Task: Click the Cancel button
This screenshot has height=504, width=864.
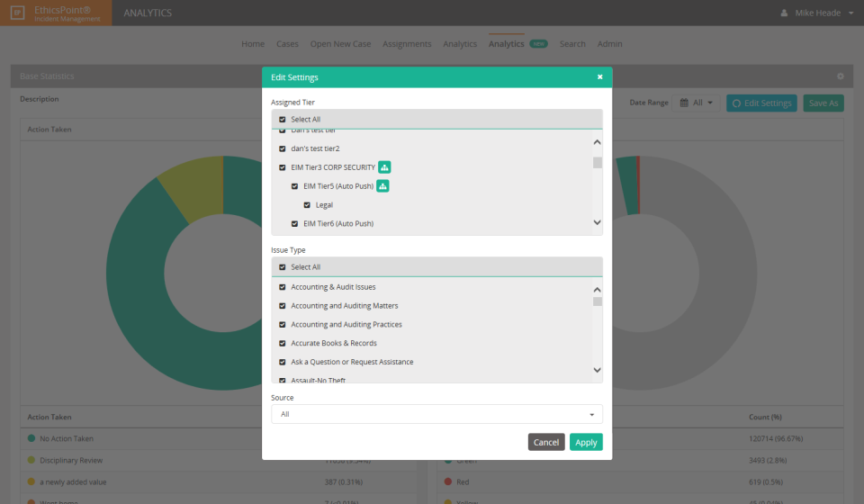Action: pyautogui.click(x=546, y=442)
